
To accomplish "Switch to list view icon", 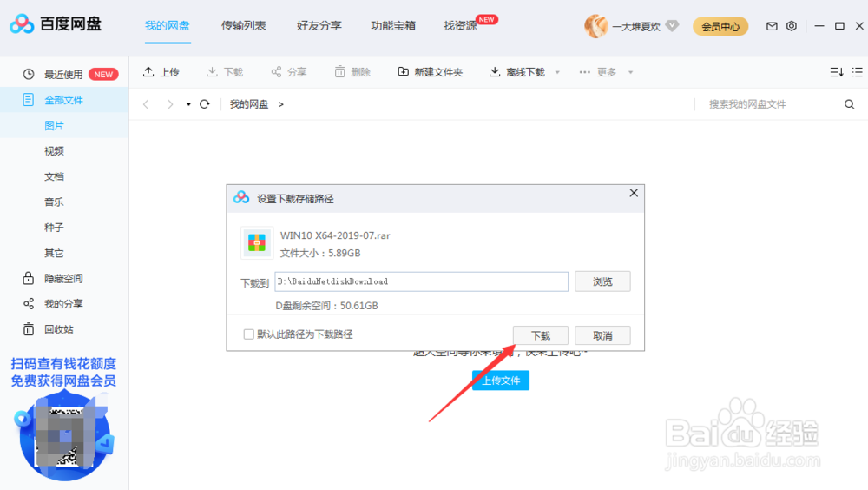I will coord(857,72).
